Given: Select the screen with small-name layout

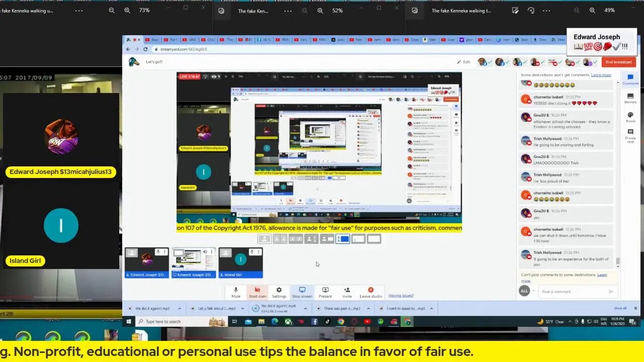Looking at the screenshot, I should pyautogui.click(x=358, y=239).
